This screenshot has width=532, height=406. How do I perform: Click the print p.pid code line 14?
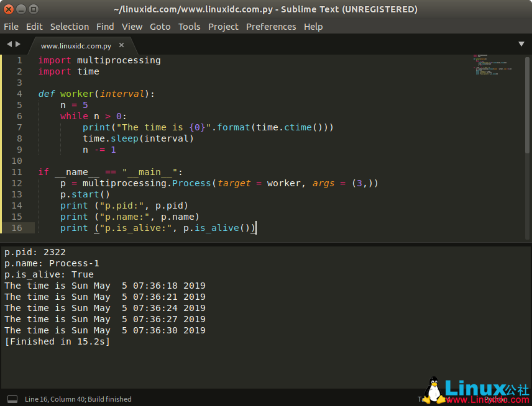pos(124,205)
